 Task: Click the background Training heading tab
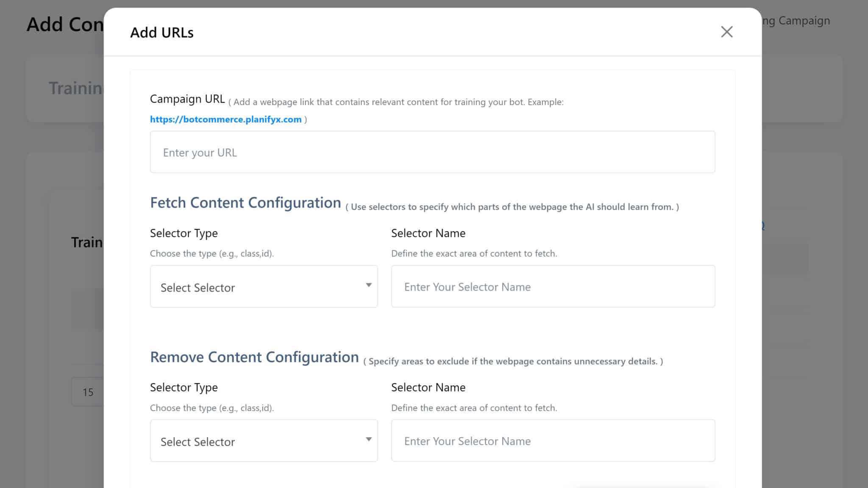coord(75,89)
